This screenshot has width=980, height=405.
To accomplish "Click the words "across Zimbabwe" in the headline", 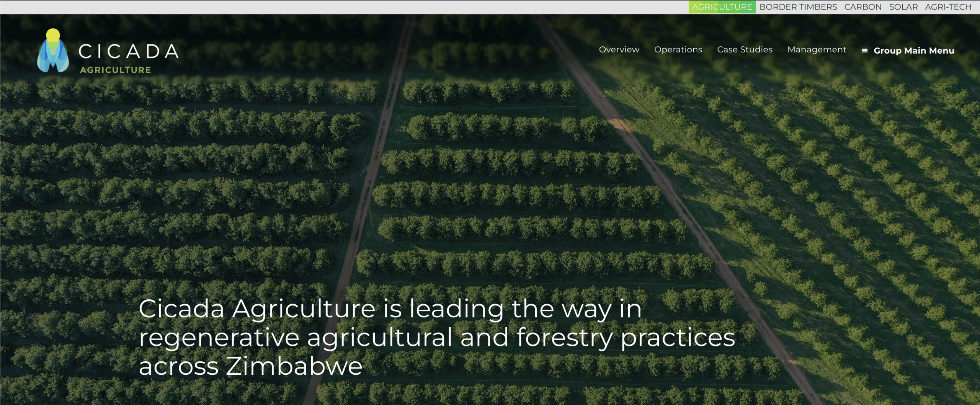I will point(250,366).
